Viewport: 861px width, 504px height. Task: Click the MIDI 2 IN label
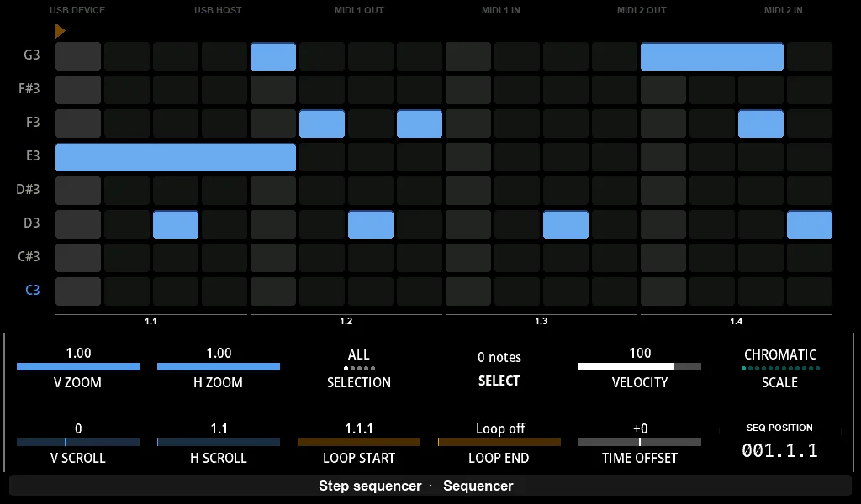tap(784, 10)
